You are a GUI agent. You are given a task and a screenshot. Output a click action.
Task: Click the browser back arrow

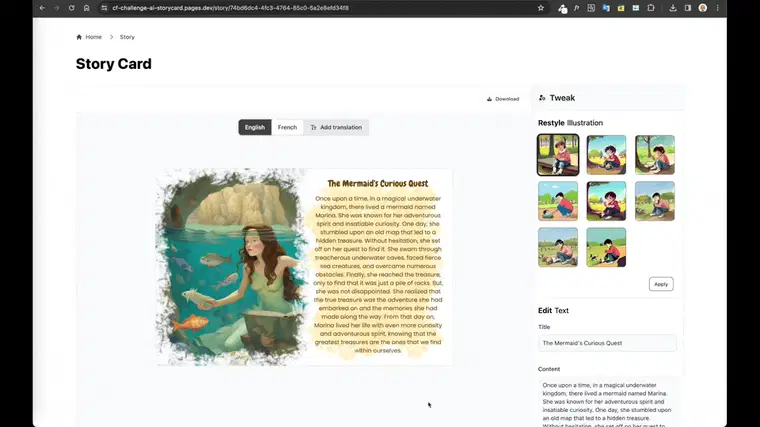click(x=42, y=8)
